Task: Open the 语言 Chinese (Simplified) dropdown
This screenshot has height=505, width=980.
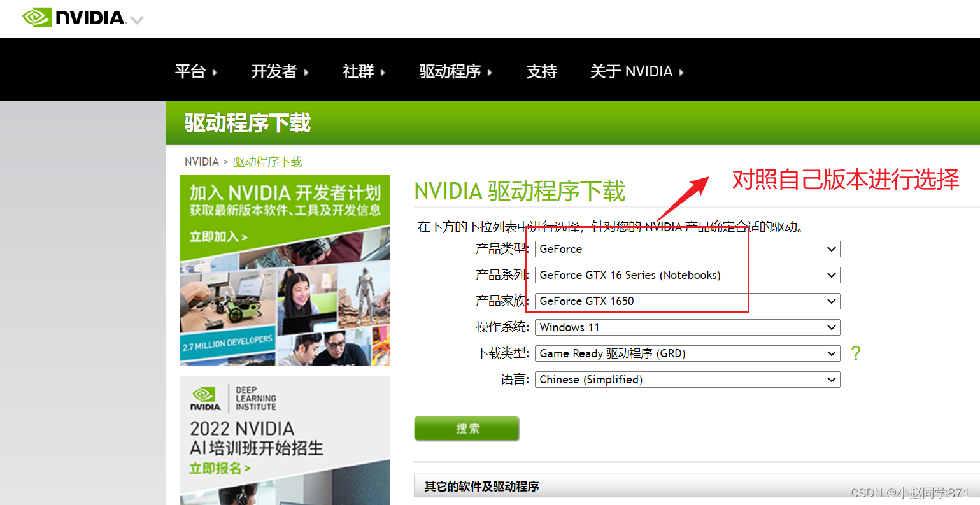Action: click(x=687, y=380)
